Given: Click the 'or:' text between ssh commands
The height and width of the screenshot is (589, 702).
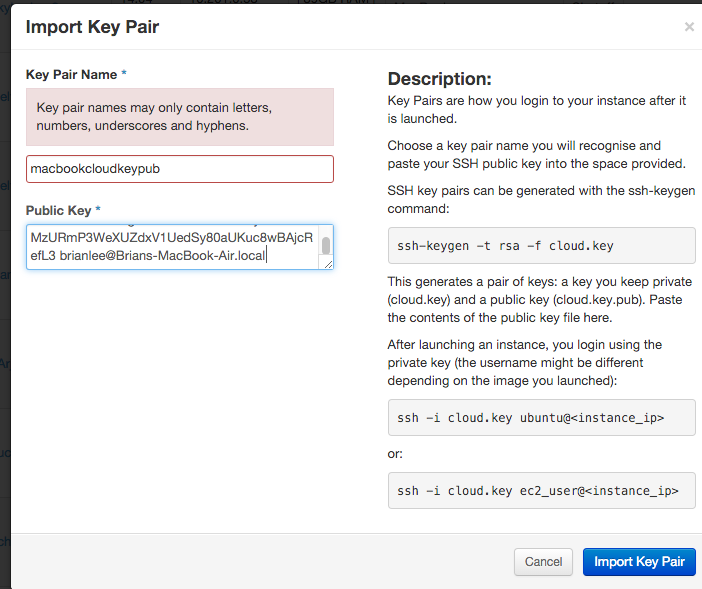Looking at the screenshot, I should [396, 454].
